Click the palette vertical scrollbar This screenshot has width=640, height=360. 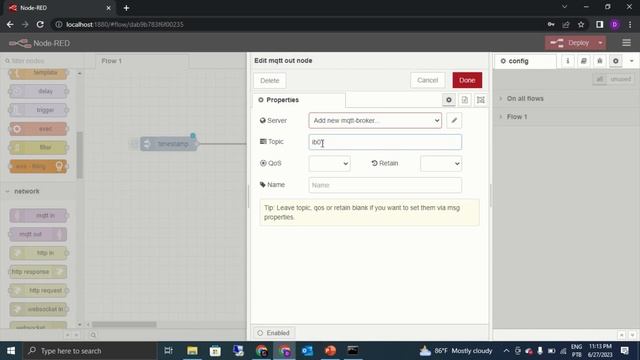[80, 155]
